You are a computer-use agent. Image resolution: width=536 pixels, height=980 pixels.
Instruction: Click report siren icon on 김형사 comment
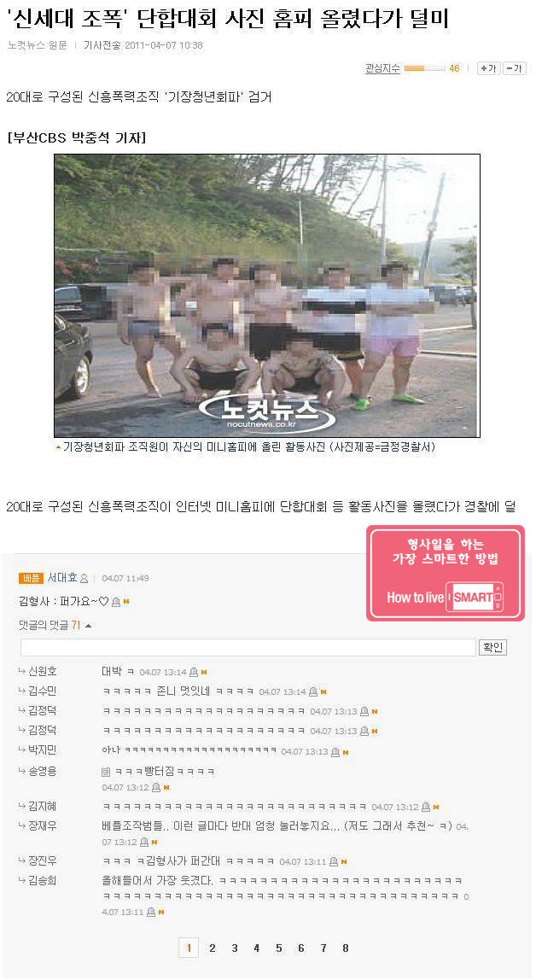(x=116, y=602)
